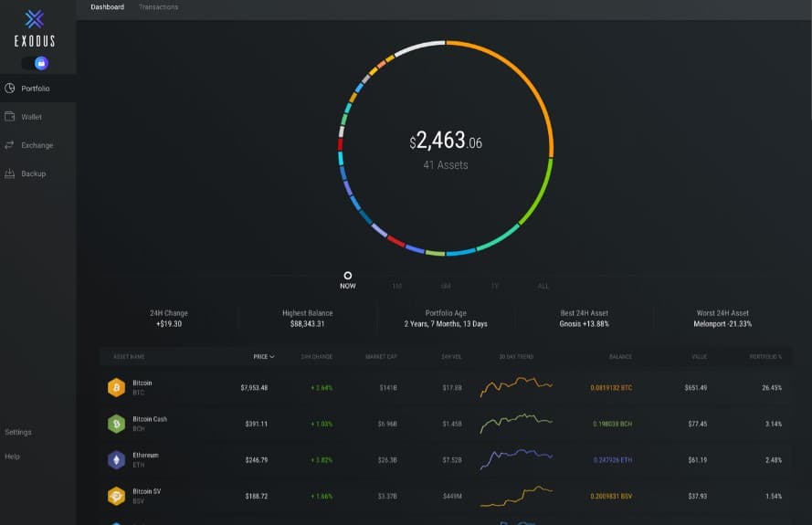The image size is (812, 525).
Task: Sort by the 24H VOL column header
Action: coord(451,357)
